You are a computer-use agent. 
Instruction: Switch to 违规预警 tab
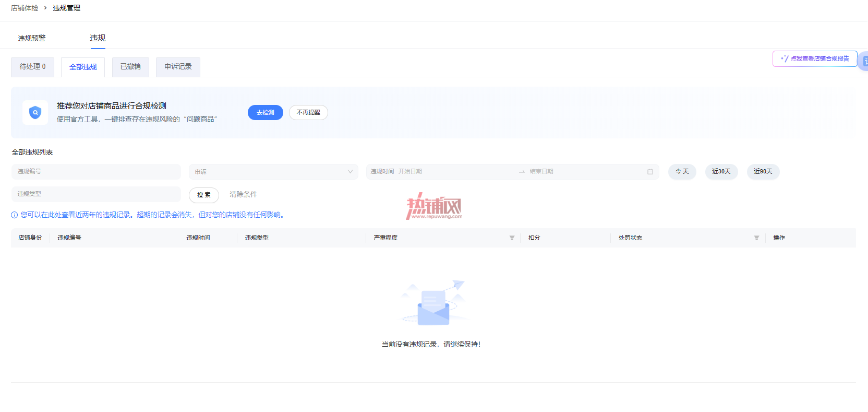click(32, 38)
